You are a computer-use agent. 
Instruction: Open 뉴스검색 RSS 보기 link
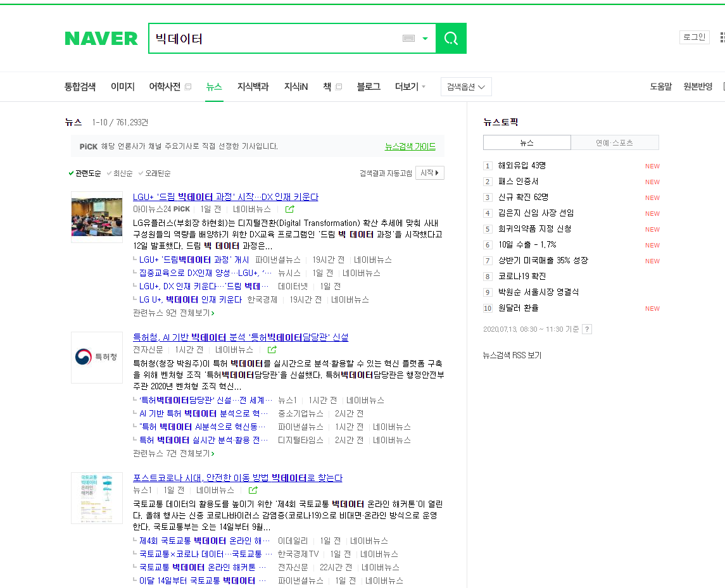pos(512,356)
